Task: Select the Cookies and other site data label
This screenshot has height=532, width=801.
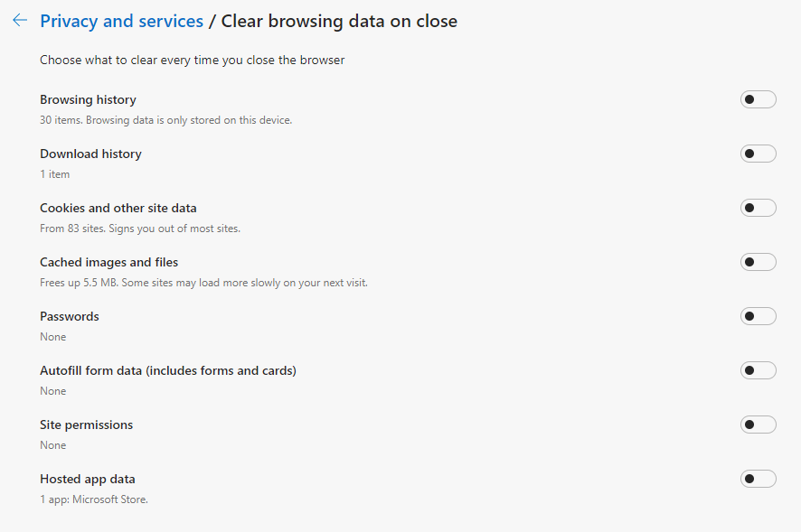Action: (118, 208)
